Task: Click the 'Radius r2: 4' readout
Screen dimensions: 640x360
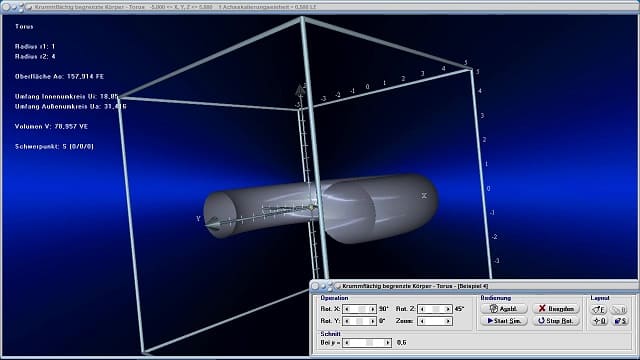Action: pos(35,56)
